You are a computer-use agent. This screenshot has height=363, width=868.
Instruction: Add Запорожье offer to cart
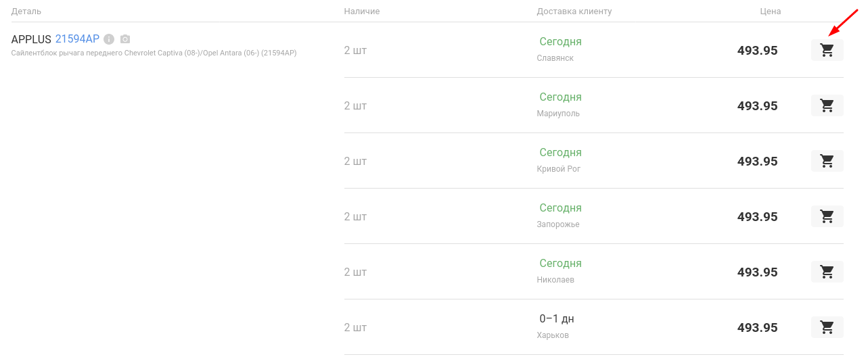pyautogui.click(x=827, y=216)
